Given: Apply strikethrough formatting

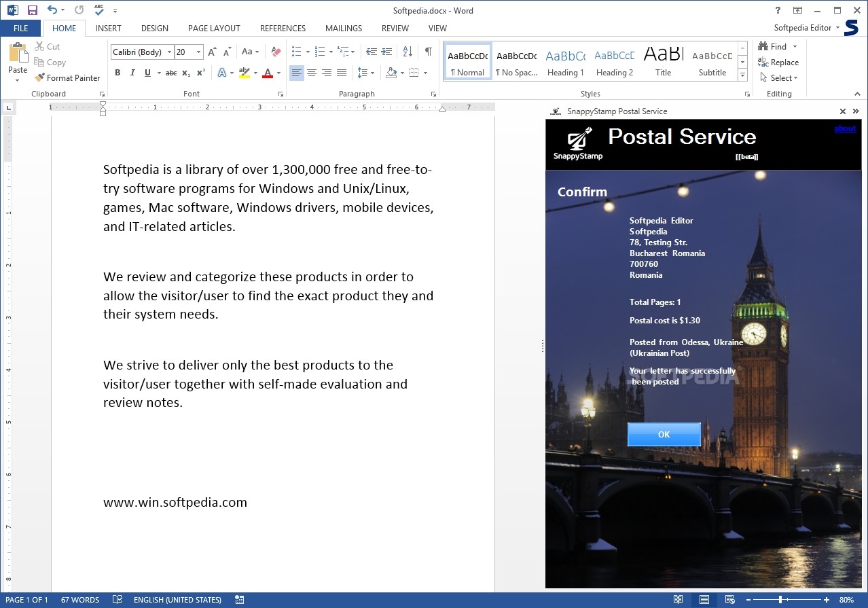Looking at the screenshot, I should 170,73.
